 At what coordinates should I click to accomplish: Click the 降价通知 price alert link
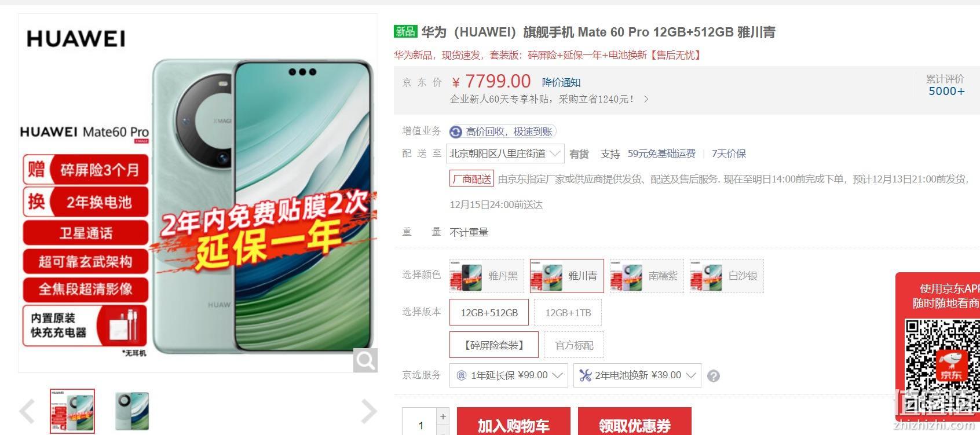[561, 82]
